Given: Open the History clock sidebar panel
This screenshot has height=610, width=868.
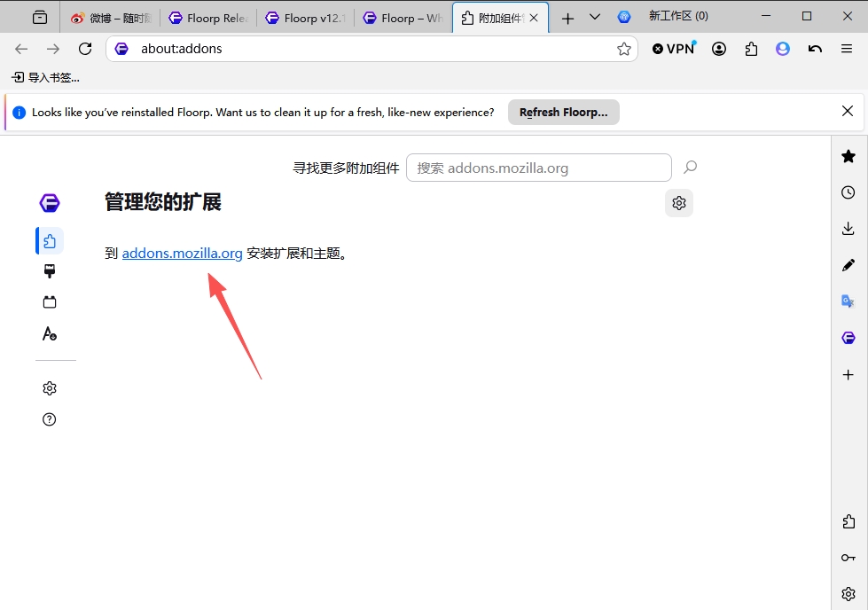Looking at the screenshot, I should coord(848,192).
